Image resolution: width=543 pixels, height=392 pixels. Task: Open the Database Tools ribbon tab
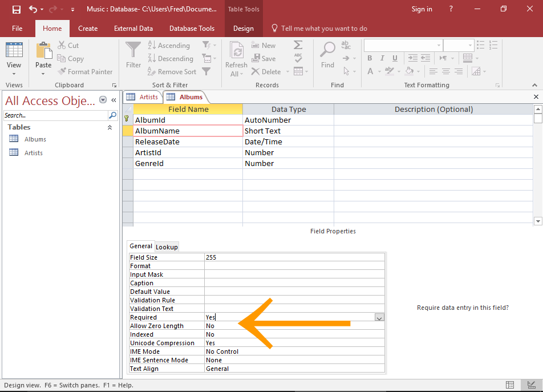pyautogui.click(x=192, y=29)
